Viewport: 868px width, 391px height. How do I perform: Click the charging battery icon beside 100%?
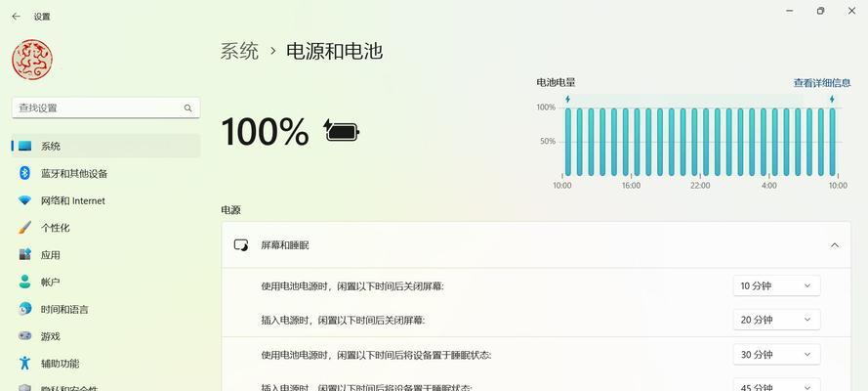[x=342, y=131]
